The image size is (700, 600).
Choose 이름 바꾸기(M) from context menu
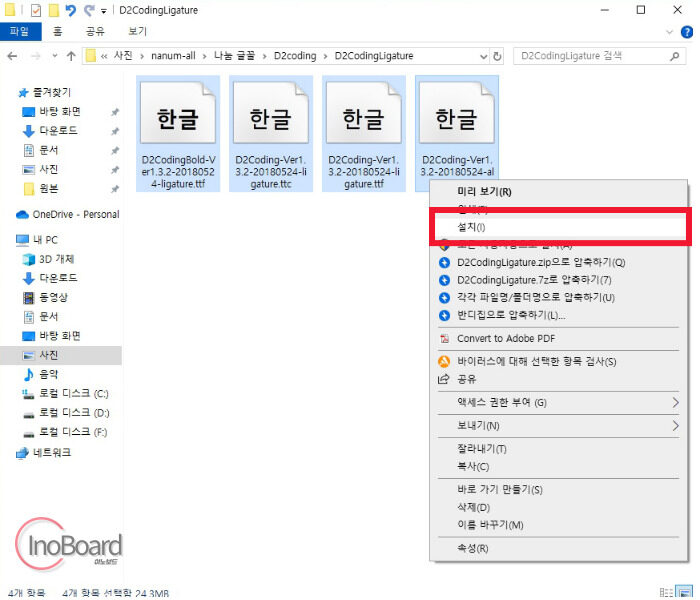(x=558, y=525)
